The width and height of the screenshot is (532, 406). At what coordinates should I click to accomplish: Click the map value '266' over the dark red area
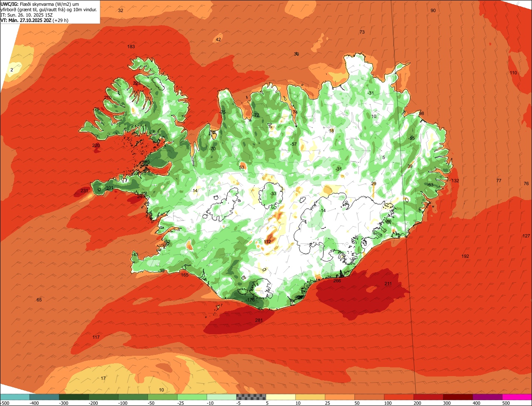click(337, 281)
